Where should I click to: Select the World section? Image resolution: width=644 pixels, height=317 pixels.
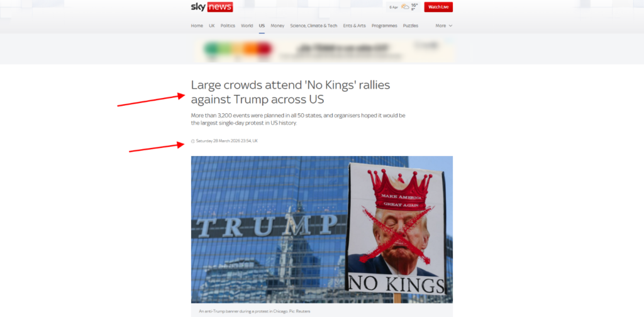point(247,25)
